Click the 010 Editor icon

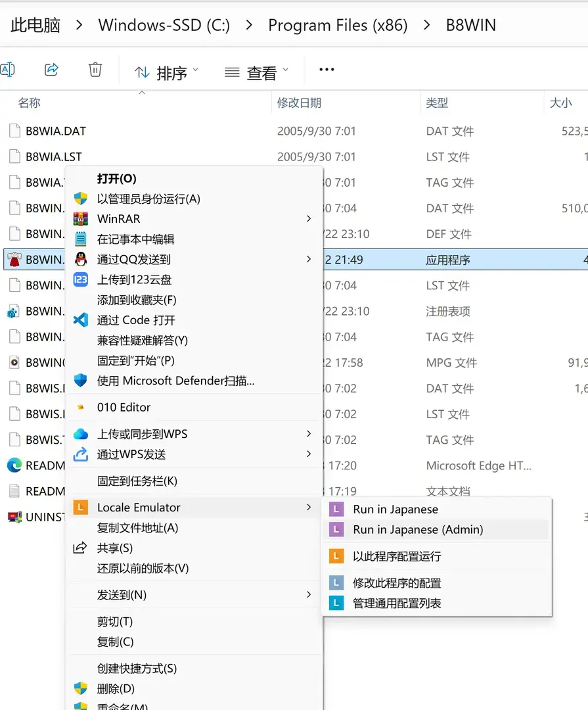pyautogui.click(x=81, y=407)
